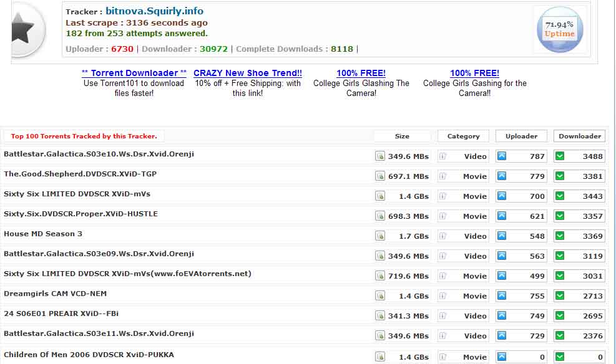
Task: Open The.Good.Shepherd.DVDSCR.XViD-TGP torrent
Action: tap(80, 174)
